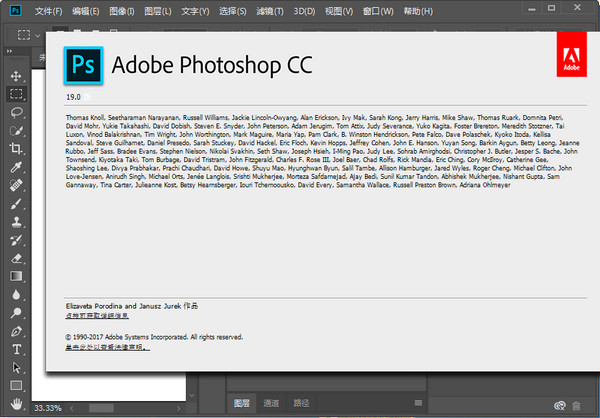600x418 pixels.
Task: Switch to the 通道 tab
Action: (x=271, y=403)
